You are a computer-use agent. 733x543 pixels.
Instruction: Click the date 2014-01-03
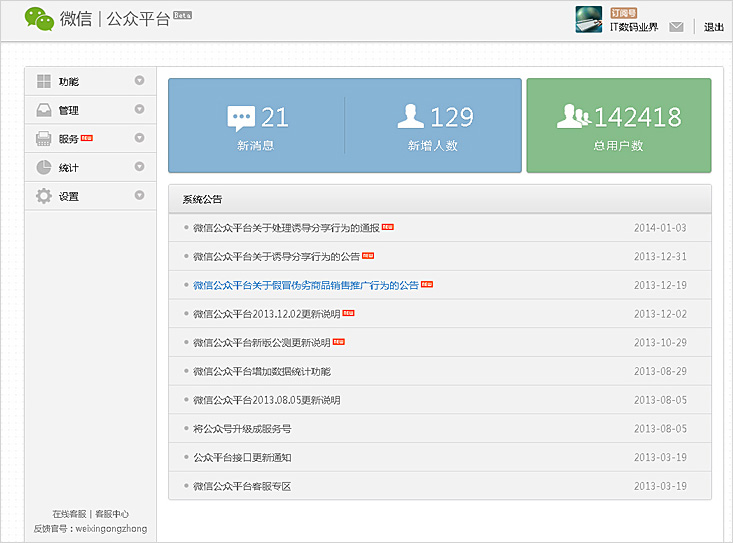(x=660, y=228)
